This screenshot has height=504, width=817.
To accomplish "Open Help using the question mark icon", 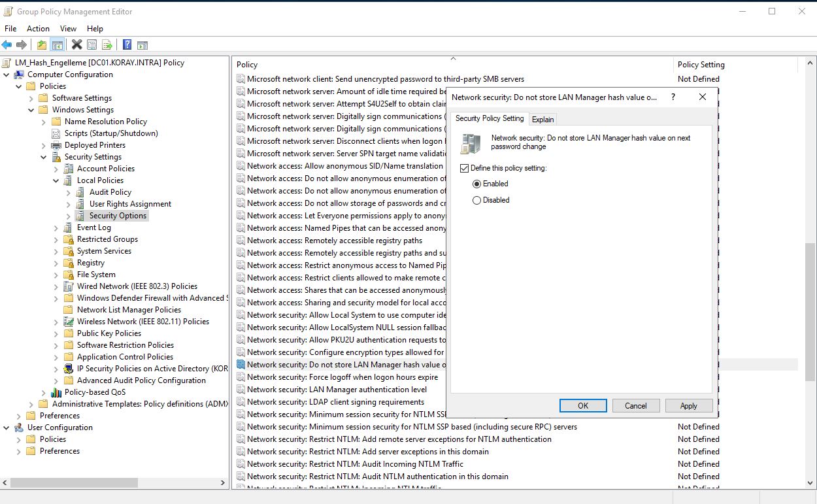I will coord(126,44).
